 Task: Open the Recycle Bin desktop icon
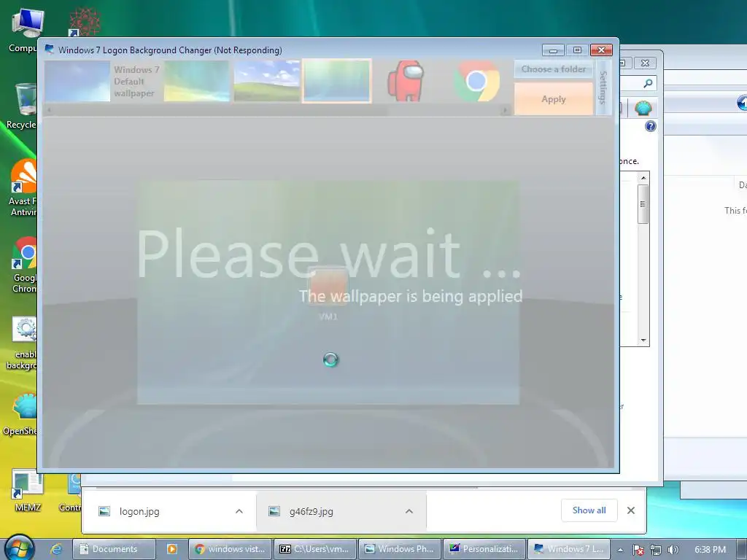(x=24, y=106)
